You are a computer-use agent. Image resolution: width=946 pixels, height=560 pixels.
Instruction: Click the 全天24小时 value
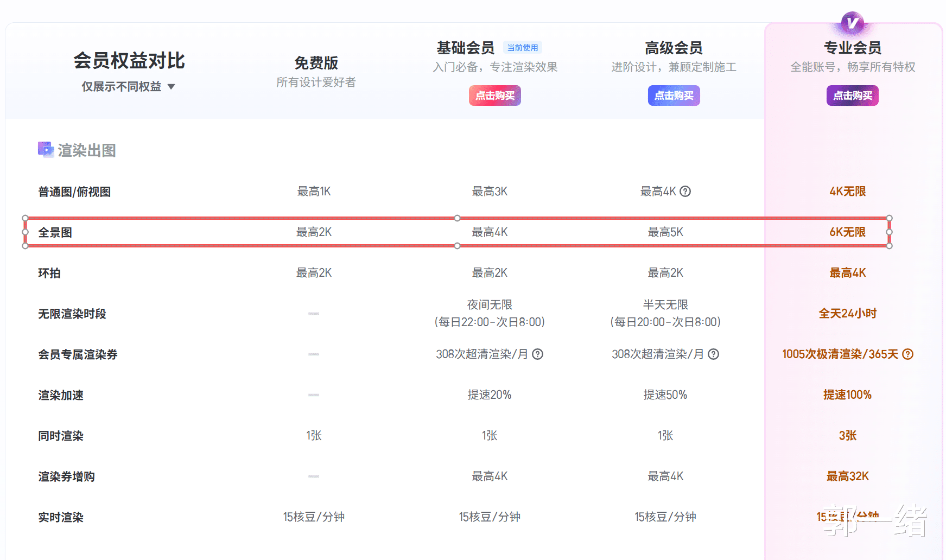[x=847, y=314]
